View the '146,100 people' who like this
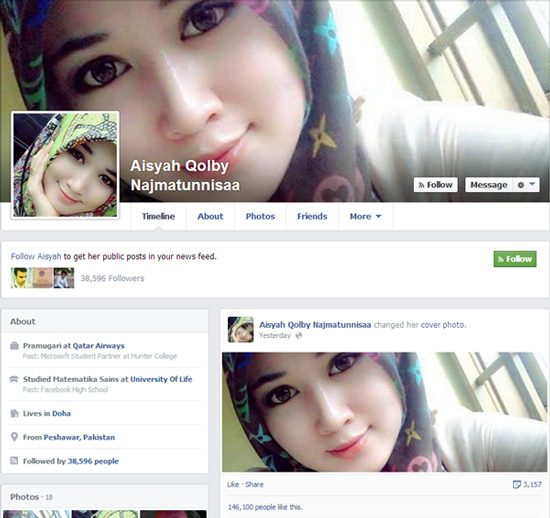550x518 pixels. [x=252, y=507]
